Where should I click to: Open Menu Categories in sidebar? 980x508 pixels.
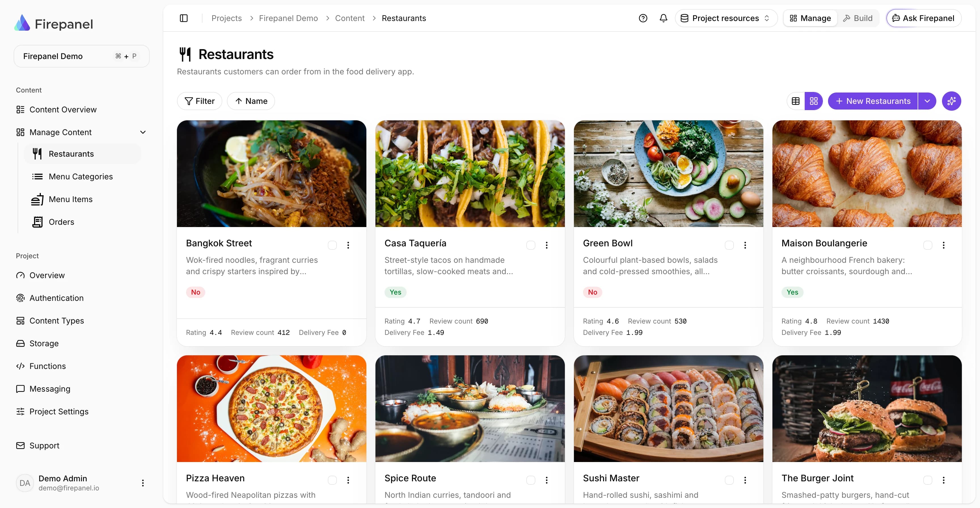coord(81,177)
